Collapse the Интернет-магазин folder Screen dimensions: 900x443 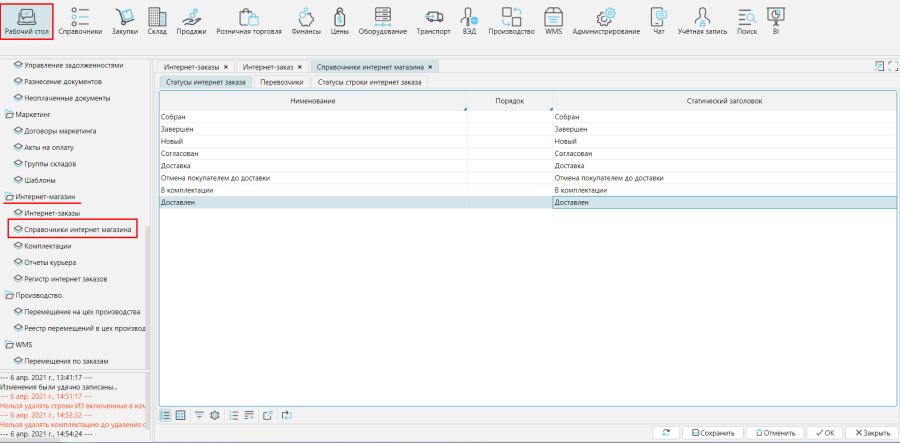click(9, 198)
